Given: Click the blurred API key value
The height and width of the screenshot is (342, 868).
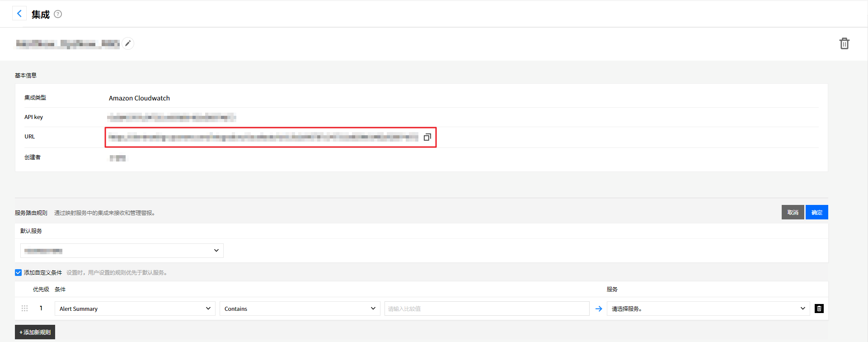Looking at the screenshot, I should (171, 118).
